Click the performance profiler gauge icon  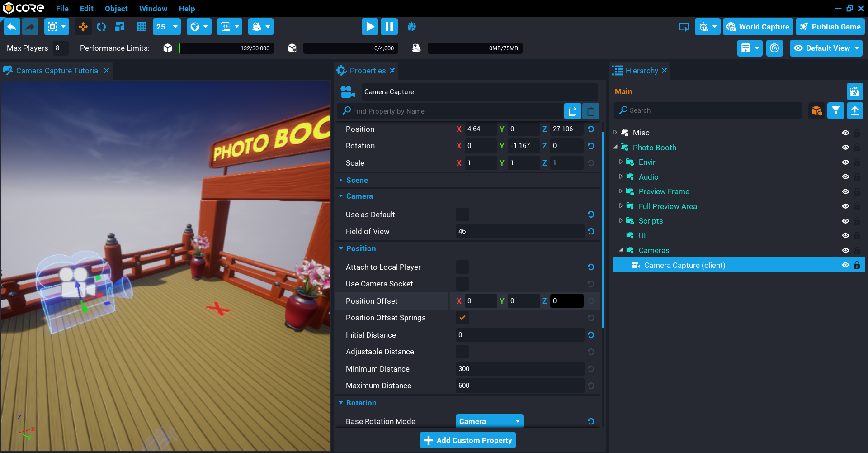pyautogui.click(x=774, y=48)
